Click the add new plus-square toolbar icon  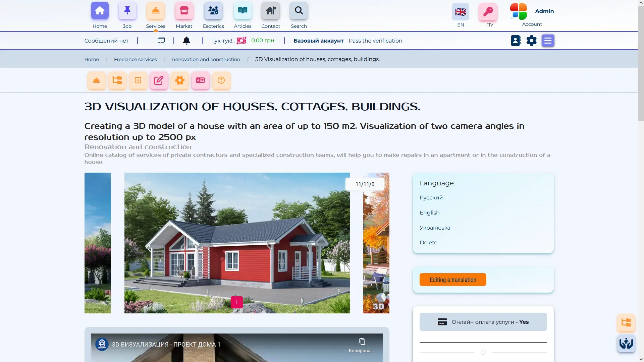(138, 80)
